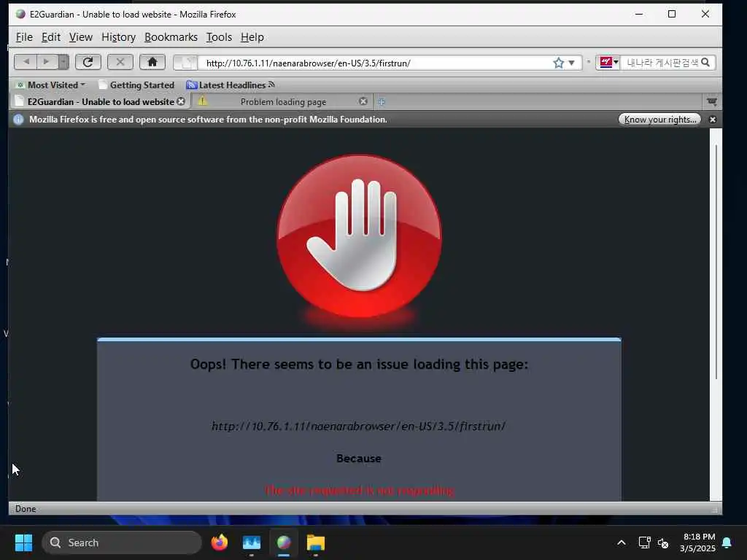Open the recent pages history dropdown
This screenshot has width=747, height=560.
pos(63,62)
